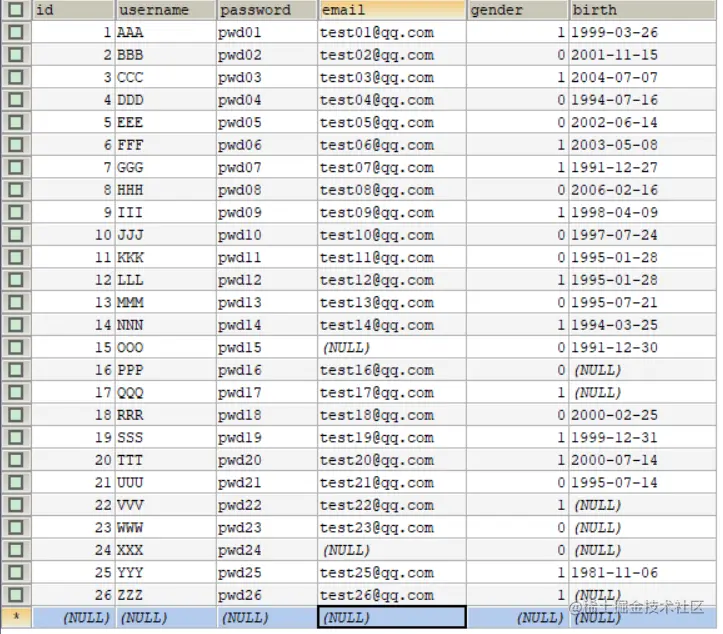Tick the checkbox for row PPP
Viewport: 723px width, 634px height.
(x=16, y=370)
